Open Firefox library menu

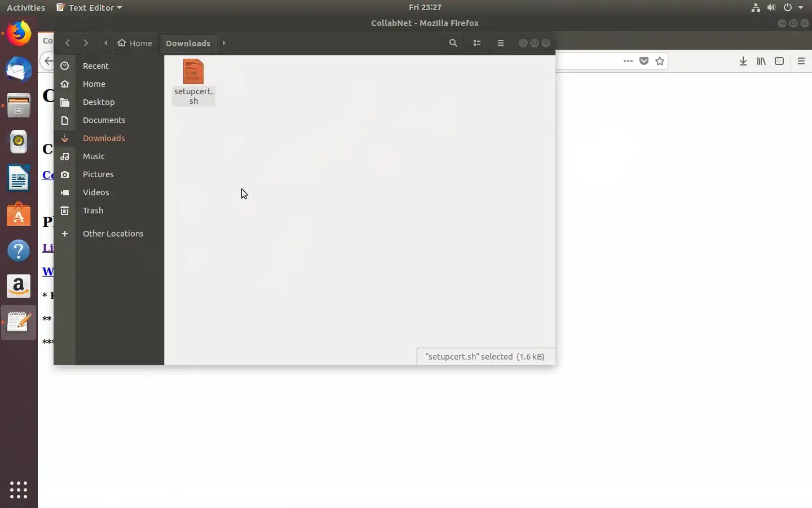pyautogui.click(x=761, y=61)
